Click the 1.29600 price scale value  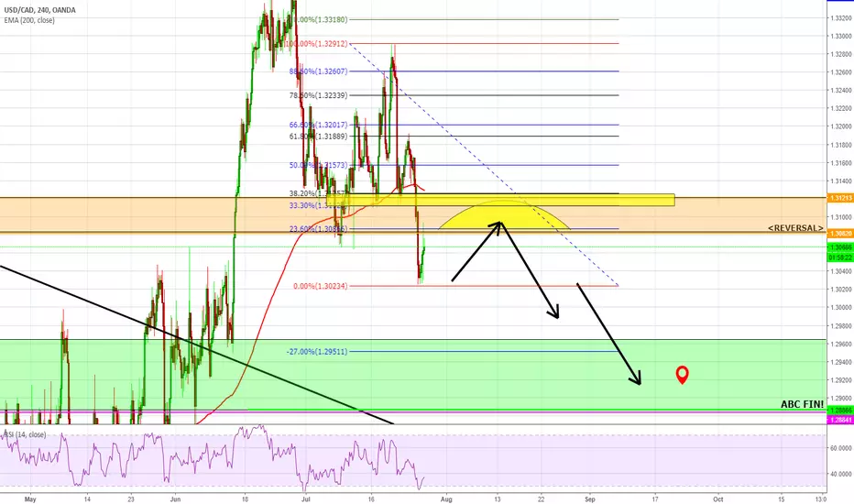841,344
